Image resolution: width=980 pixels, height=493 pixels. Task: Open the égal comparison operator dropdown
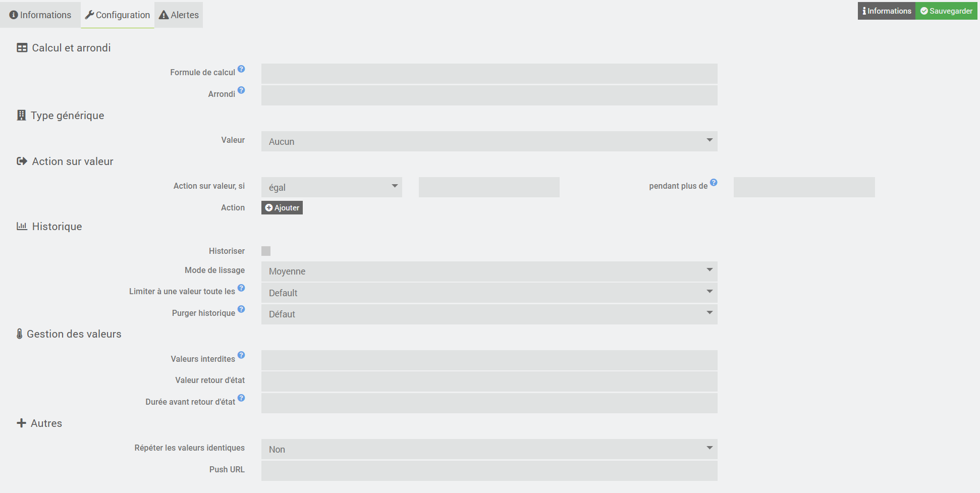pyautogui.click(x=331, y=187)
